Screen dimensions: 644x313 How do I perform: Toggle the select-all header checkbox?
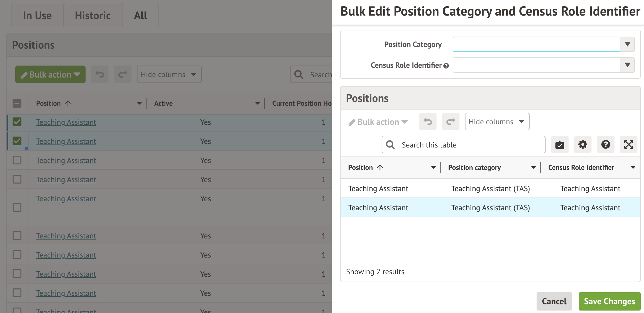click(17, 103)
